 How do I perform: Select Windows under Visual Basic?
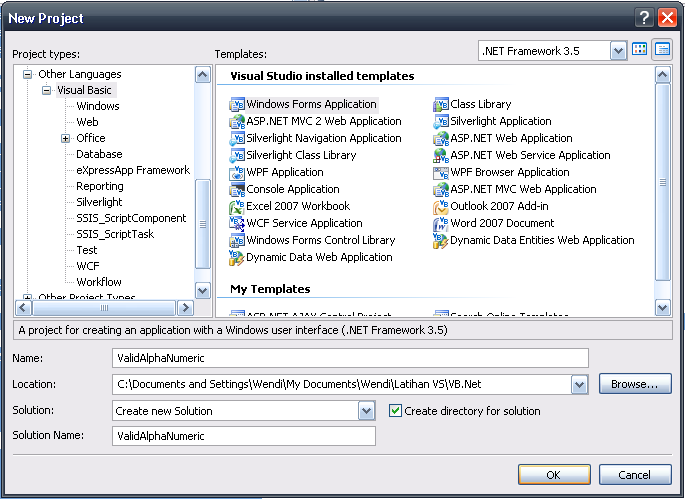pyautogui.click(x=98, y=106)
